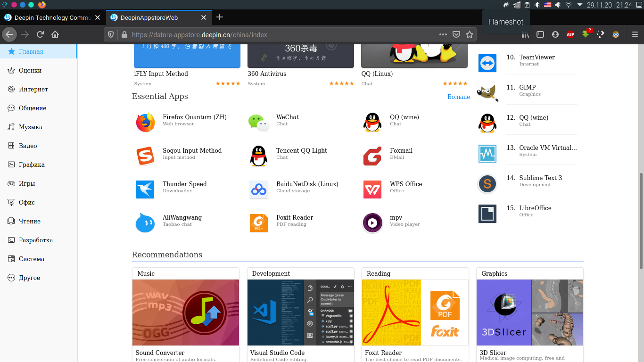Screen dimensions: 644x362
Task: Click the Thunder Speed bird icon
Action: point(145,189)
